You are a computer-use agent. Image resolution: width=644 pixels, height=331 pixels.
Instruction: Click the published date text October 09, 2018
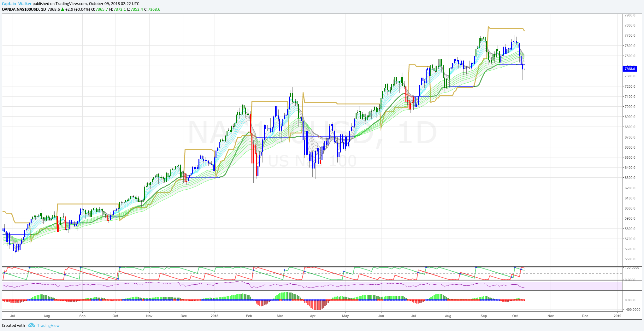104,4
